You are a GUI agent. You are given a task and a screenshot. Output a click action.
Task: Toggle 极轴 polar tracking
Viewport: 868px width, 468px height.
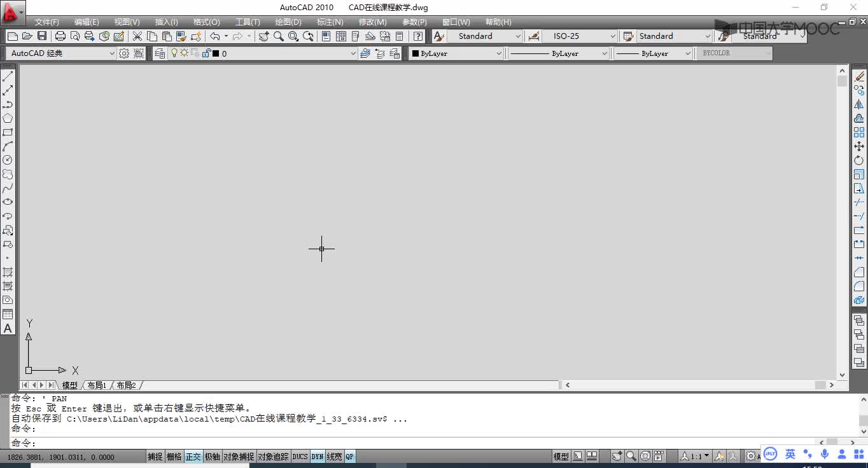(x=212, y=457)
